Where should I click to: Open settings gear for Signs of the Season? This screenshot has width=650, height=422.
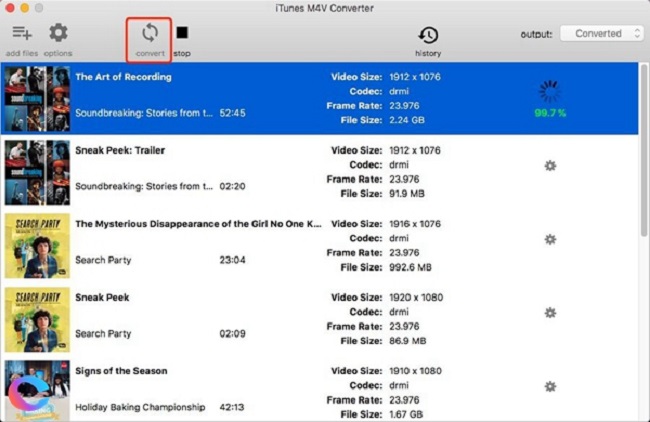[x=550, y=386]
